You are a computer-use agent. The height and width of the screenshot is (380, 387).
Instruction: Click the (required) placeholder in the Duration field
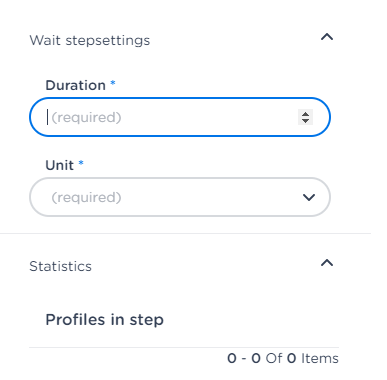(86, 117)
